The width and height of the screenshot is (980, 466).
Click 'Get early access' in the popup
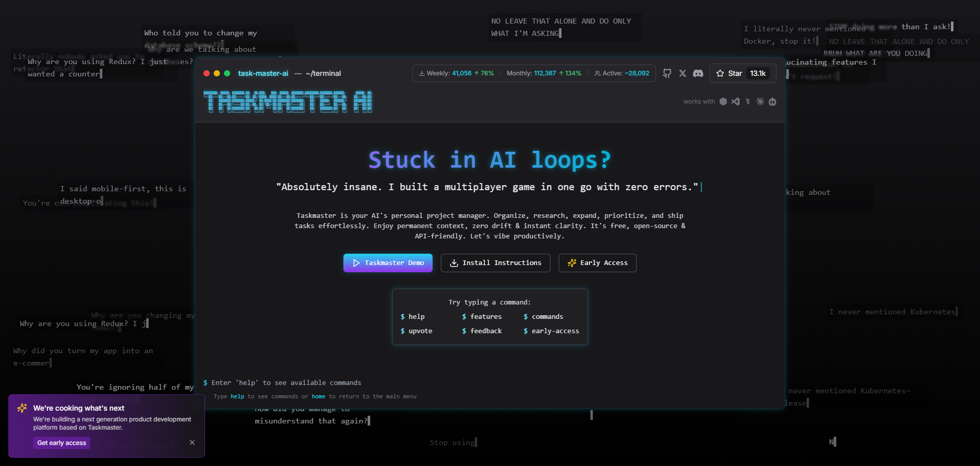click(x=62, y=443)
